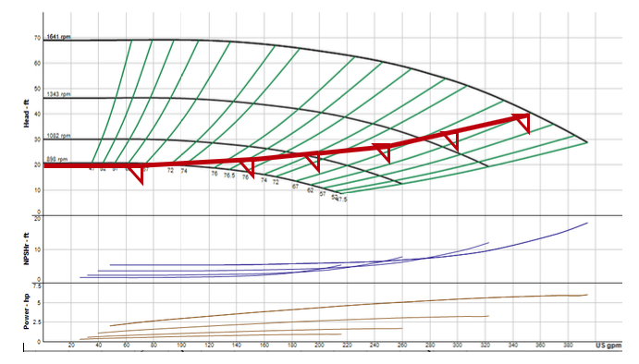Viewport: 639px width, 364px height.
Task: Select the Power - hp axis title
Action: [x=27, y=312]
